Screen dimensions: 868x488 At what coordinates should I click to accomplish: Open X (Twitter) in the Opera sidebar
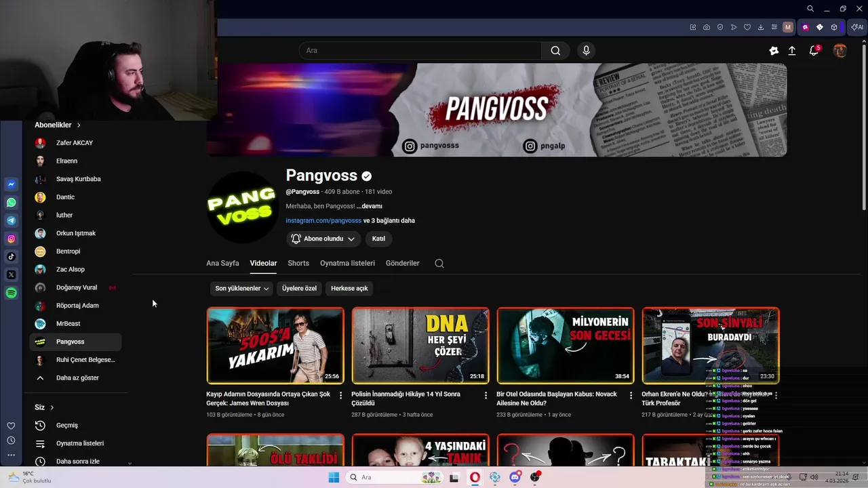[x=12, y=274]
